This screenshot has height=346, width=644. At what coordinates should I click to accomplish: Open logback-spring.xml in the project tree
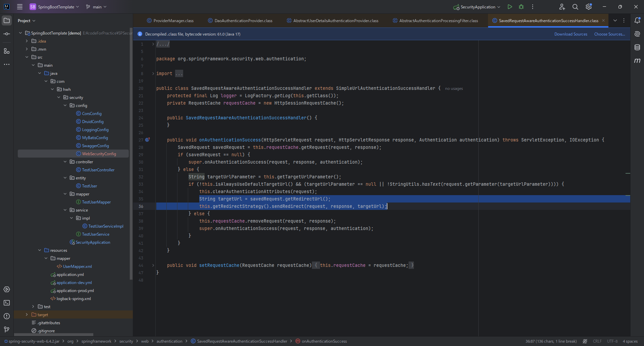[x=73, y=299]
